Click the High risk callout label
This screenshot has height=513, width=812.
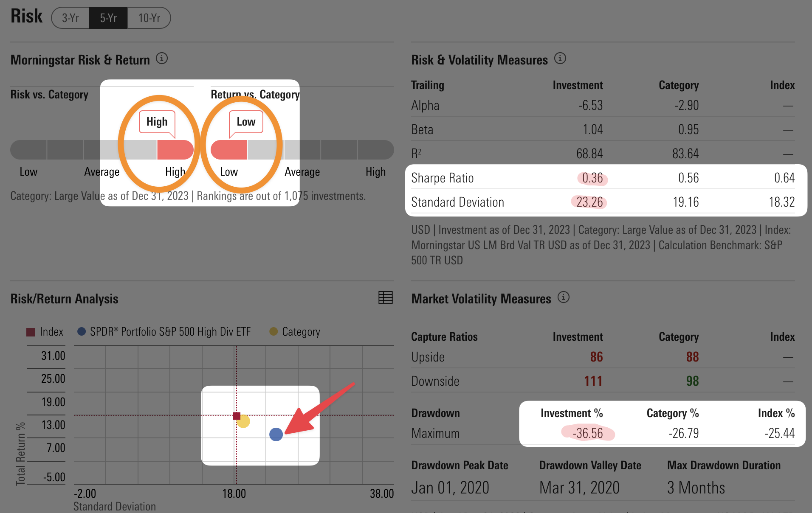coord(157,122)
